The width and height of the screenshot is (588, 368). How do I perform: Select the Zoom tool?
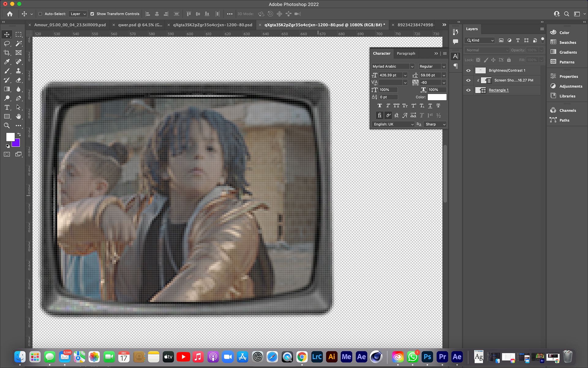point(7,125)
